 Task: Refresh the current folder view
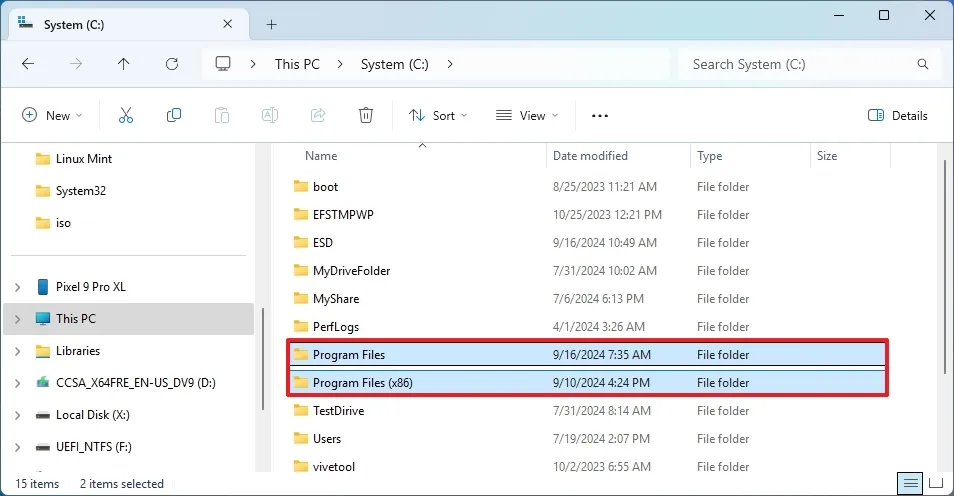(172, 64)
